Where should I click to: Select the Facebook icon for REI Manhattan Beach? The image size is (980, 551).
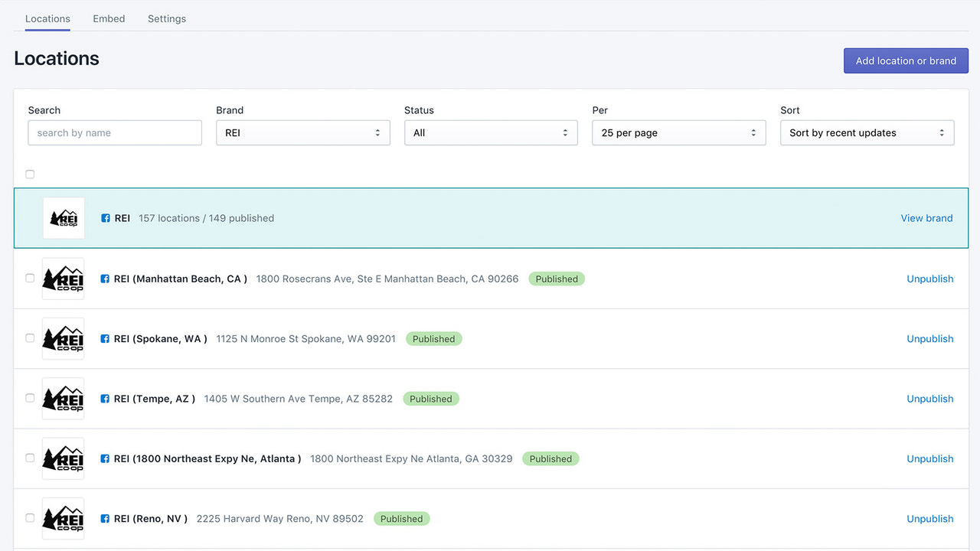pos(104,279)
